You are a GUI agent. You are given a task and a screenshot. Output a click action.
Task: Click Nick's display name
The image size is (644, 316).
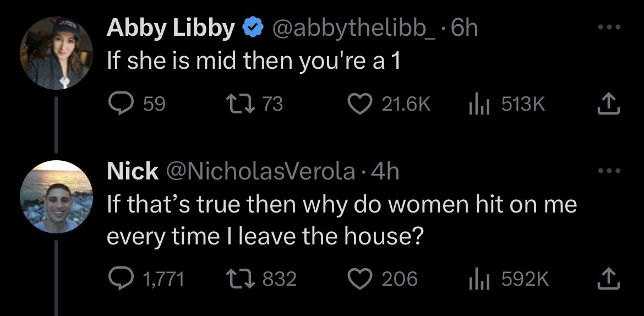coord(132,172)
